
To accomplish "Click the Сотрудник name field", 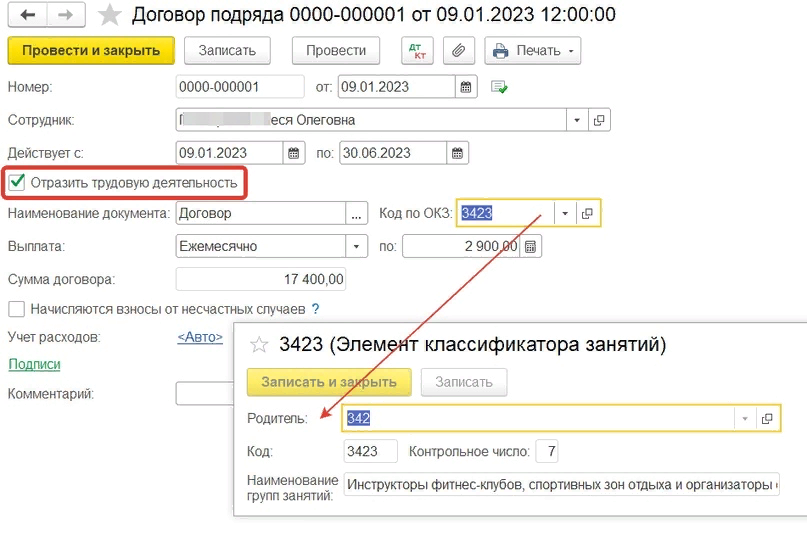I will pyautogui.click(x=371, y=120).
